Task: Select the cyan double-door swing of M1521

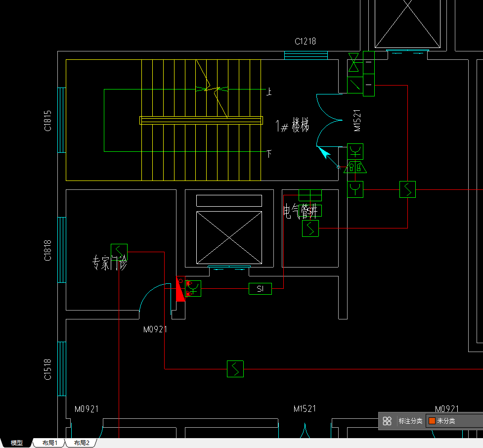Action: coord(329,120)
